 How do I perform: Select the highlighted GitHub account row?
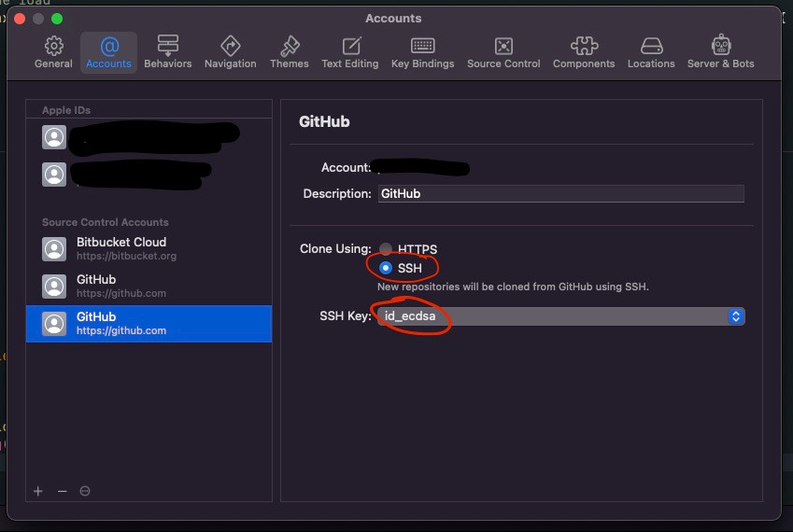(x=149, y=323)
